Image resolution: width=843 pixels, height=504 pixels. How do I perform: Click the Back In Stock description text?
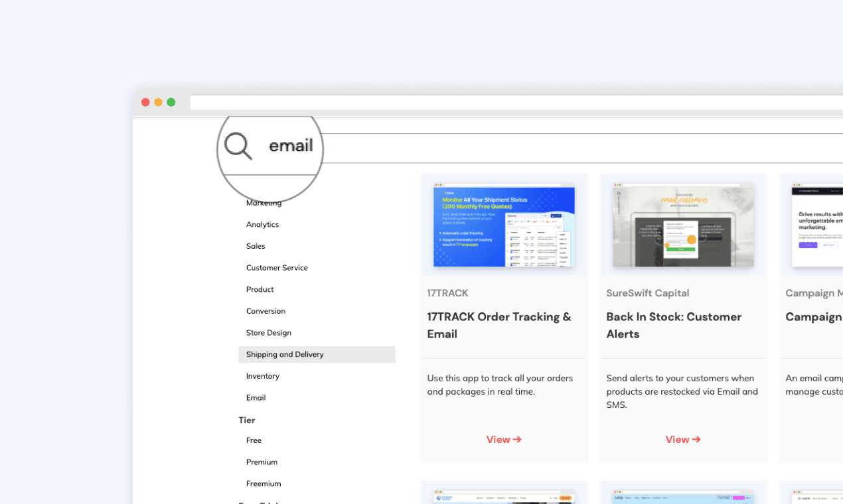click(682, 391)
